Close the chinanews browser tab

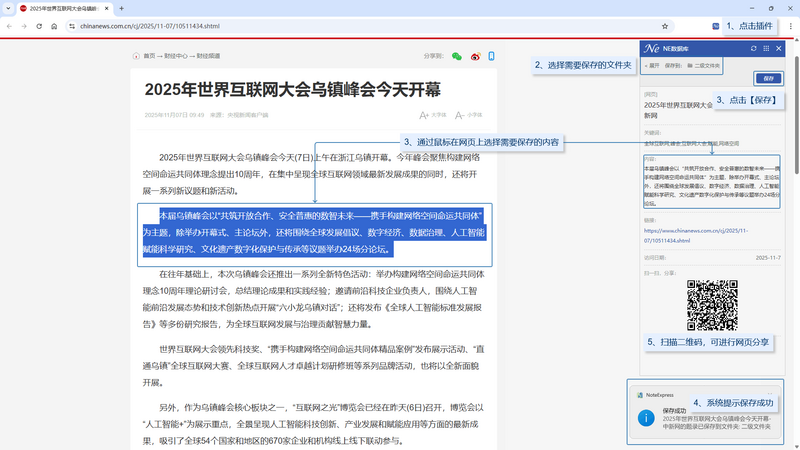coord(107,9)
